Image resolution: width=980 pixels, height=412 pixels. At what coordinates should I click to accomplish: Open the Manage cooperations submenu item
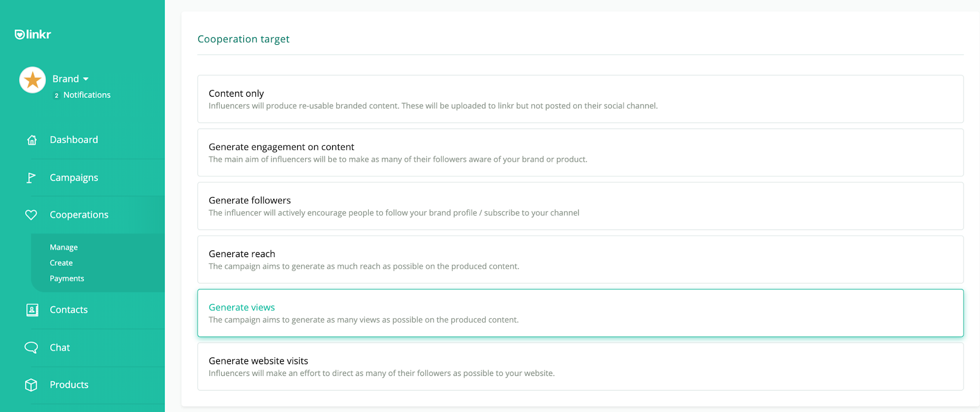point(64,247)
